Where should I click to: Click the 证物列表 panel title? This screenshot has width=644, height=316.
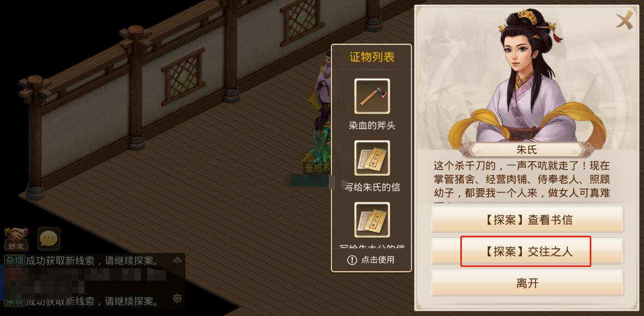tap(372, 57)
